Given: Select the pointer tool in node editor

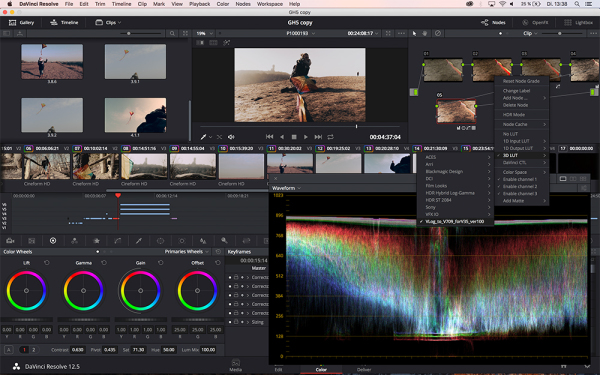Looking at the screenshot, I should 414,34.
